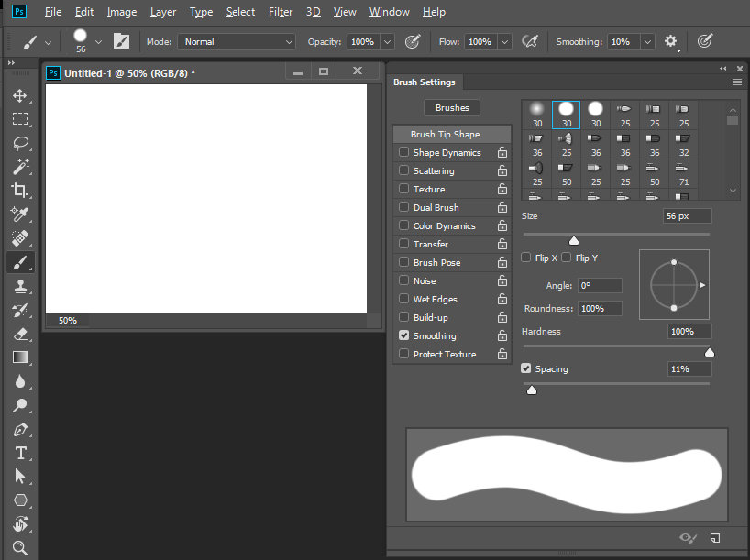Adjust the brush Size slider handle
Viewport: 750px width, 560px height.
click(574, 240)
